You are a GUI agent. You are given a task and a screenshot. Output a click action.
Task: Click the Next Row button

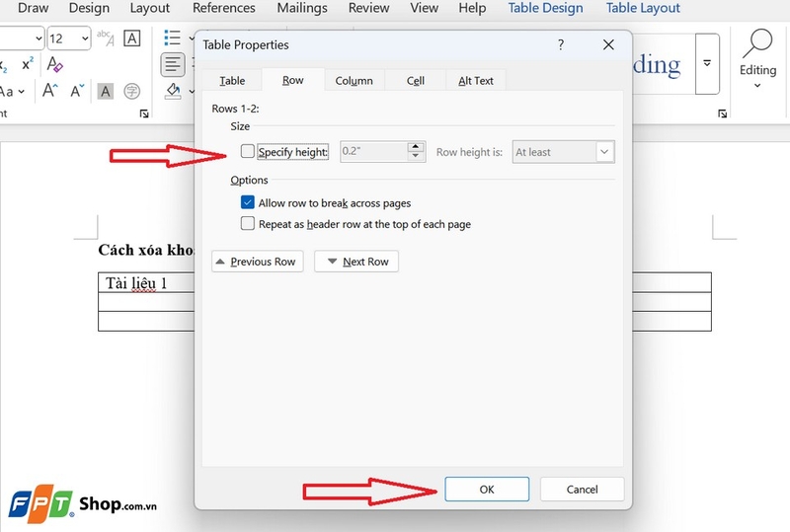(356, 262)
